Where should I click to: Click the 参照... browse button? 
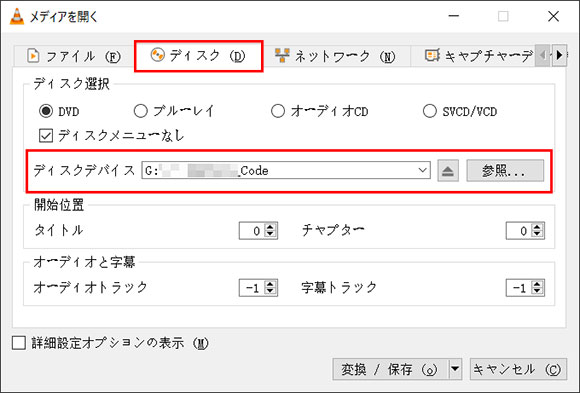(x=505, y=171)
